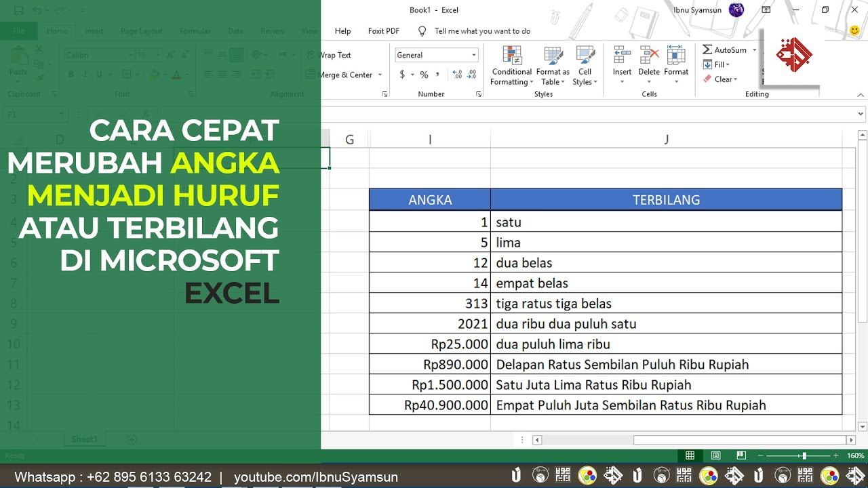
Task: Click the zoom out minus button
Action: point(761,455)
